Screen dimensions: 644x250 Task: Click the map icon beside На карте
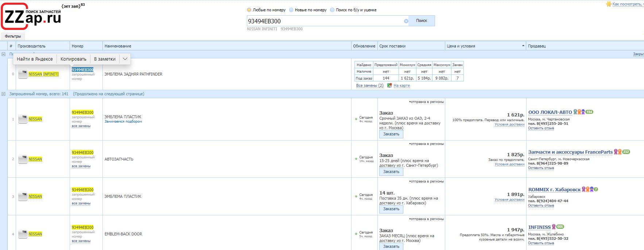click(389, 85)
